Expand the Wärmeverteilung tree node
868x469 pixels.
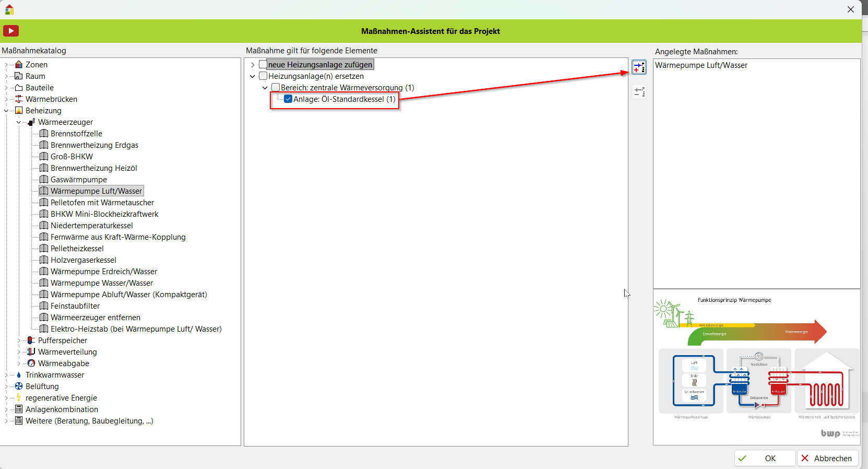[19, 352]
